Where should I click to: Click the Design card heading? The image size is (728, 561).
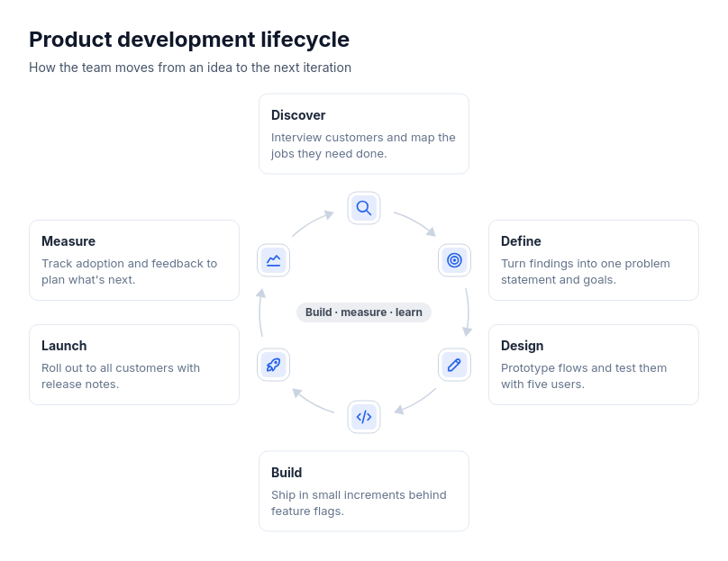pos(523,346)
